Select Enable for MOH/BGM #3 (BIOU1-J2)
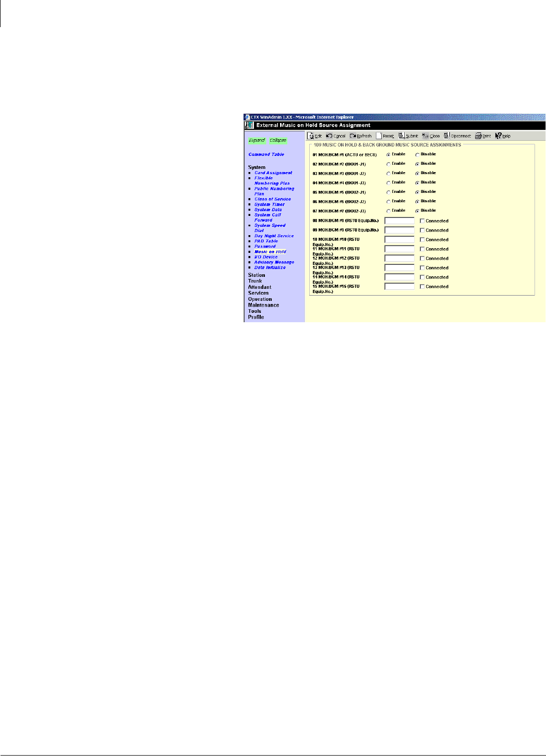Image resolution: width=546 pixels, height=756 pixels. tap(389, 173)
